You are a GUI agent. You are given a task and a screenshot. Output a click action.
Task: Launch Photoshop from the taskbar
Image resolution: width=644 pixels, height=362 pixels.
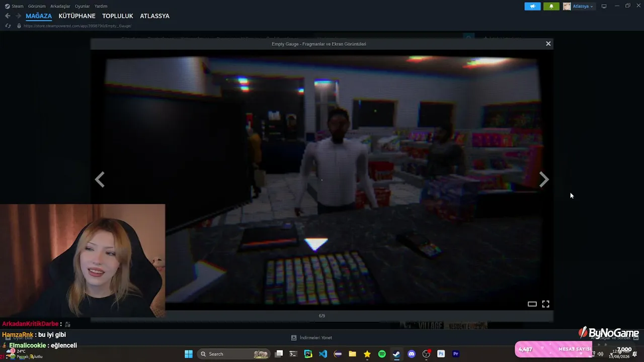click(441, 354)
